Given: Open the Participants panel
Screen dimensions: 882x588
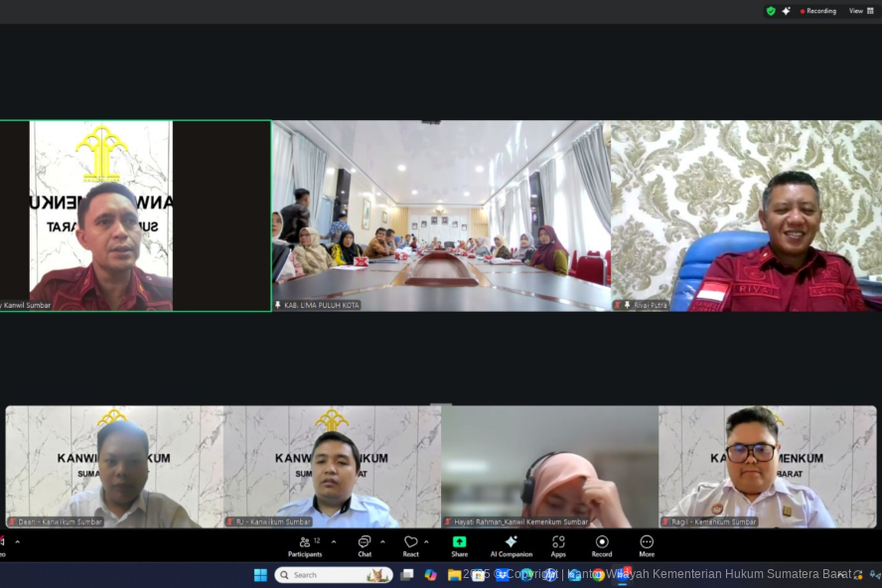Looking at the screenshot, I should point(305,544).
